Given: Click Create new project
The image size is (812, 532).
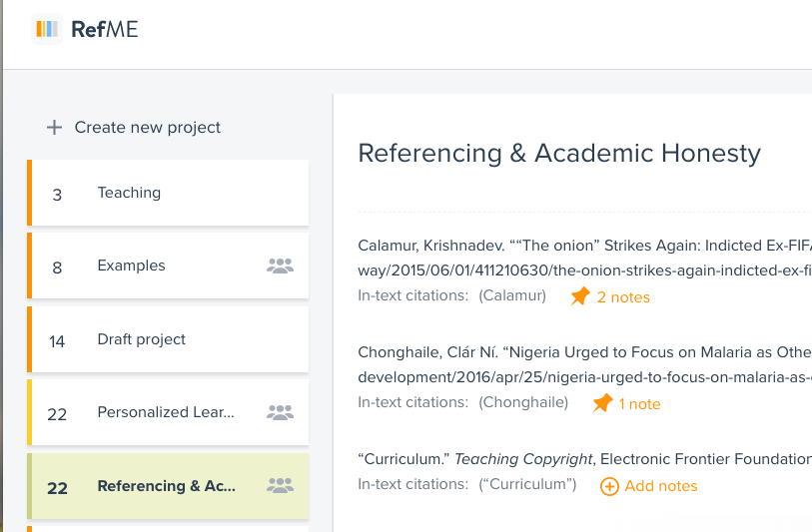Looking at the screenshot, I should (147, 128).
